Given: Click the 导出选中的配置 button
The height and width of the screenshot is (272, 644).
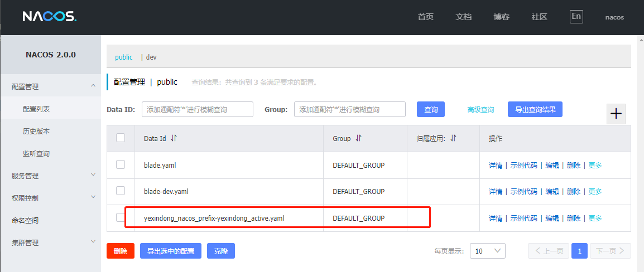Looking at the screenshot, I should (x=171, y=251).
